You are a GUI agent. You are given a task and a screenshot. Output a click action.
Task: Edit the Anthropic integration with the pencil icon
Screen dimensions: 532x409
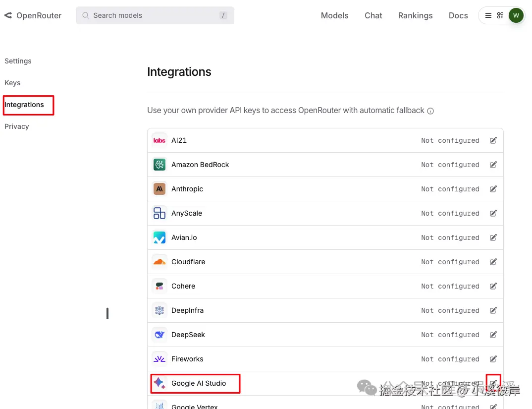(x=493, y=188)
